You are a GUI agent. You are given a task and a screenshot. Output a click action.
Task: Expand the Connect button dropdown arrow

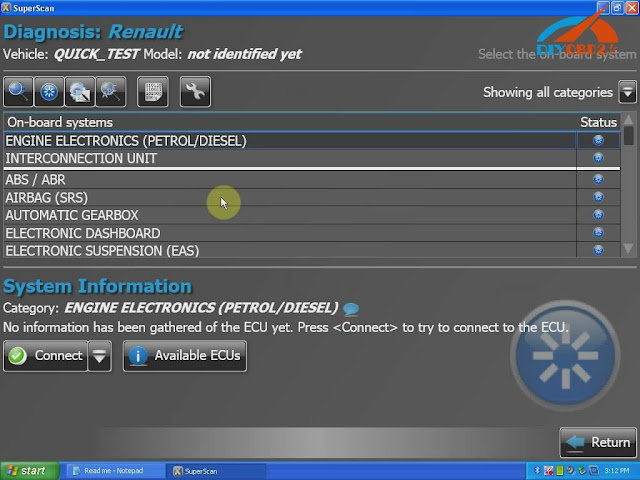tap(100, 356)
